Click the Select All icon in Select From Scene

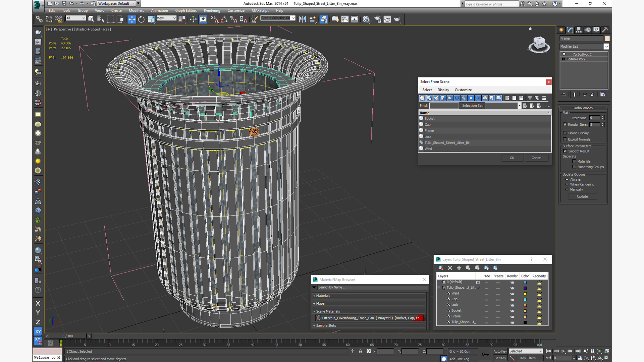pyautogui.click(x=507, y=98)
